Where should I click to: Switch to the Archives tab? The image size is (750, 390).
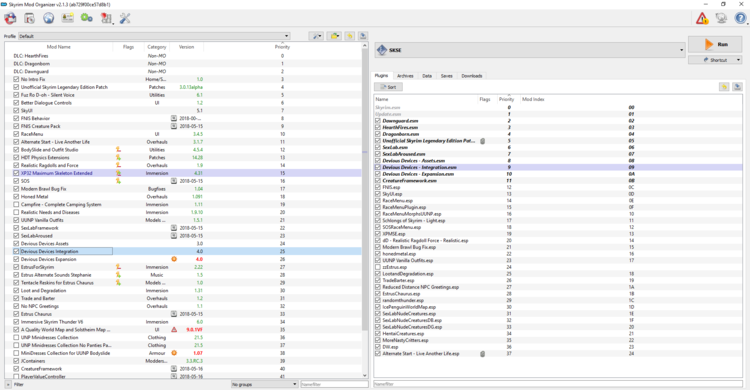click(405, 76)
